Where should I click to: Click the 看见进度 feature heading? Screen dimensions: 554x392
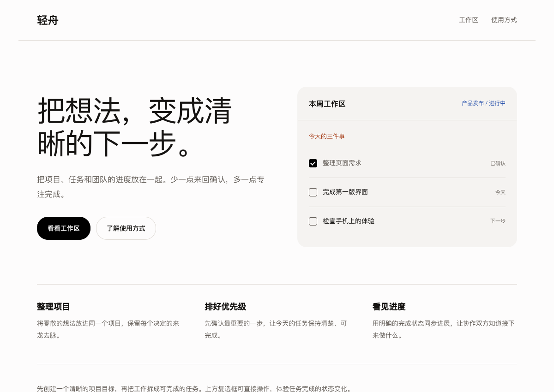[x=389, y=307]
